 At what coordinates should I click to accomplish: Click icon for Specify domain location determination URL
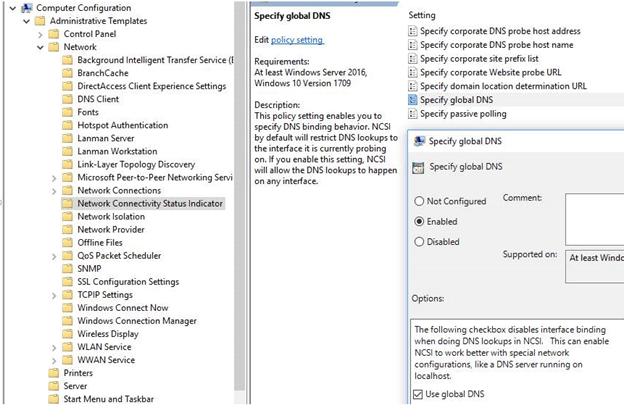[x=413, y=86]
